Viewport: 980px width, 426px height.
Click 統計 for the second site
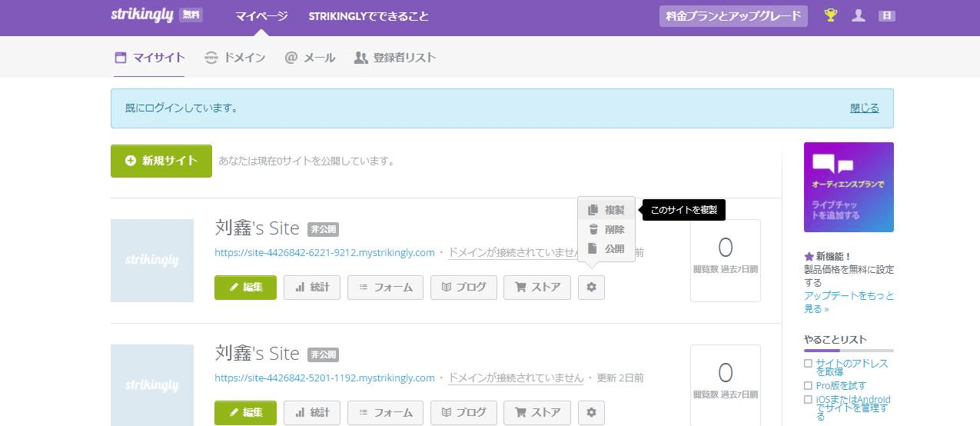click(x=312, y=413)
